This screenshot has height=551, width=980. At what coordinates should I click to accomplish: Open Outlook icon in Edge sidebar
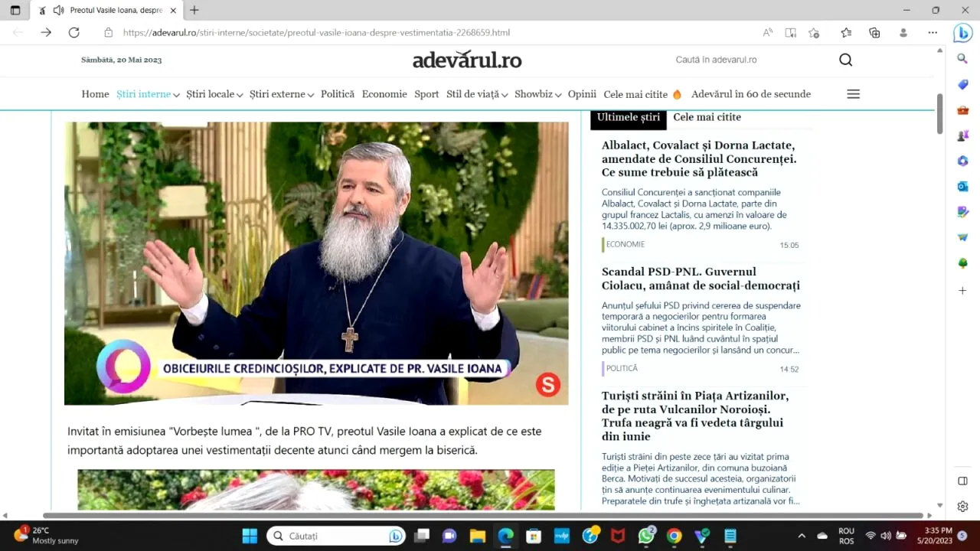pos(962,186)
